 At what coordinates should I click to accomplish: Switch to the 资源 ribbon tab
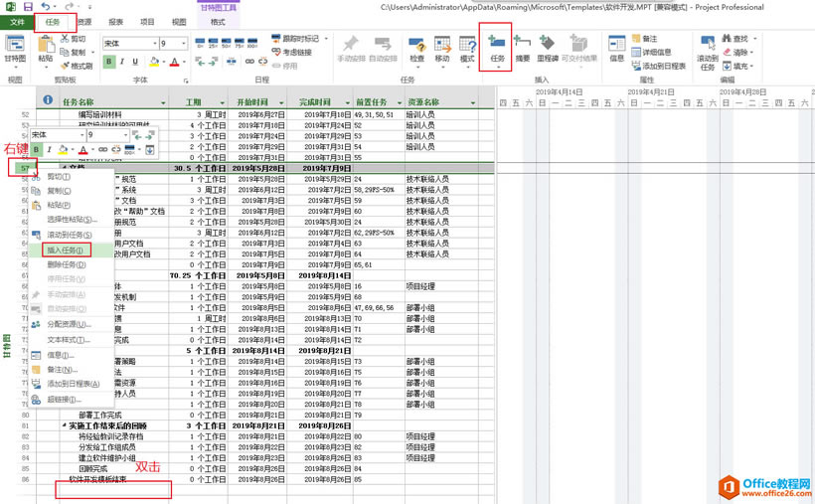[84, 22]
